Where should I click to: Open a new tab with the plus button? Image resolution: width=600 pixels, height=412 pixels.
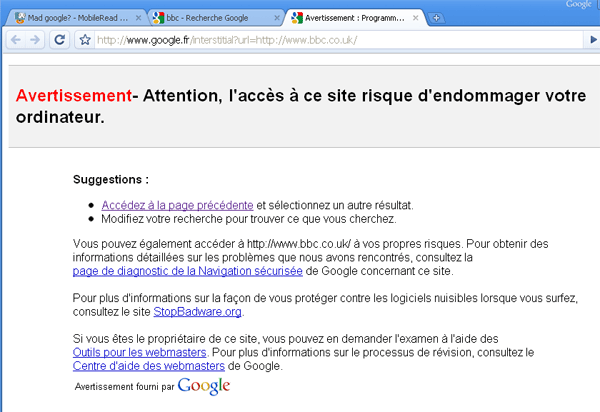(436, 18)
